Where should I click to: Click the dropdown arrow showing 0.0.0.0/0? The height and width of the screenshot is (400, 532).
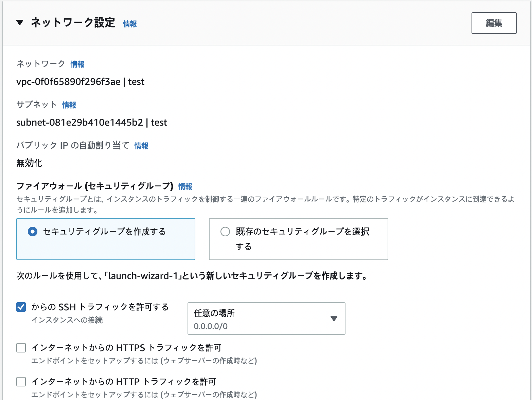pyautogui.click(x=334, y=319)
